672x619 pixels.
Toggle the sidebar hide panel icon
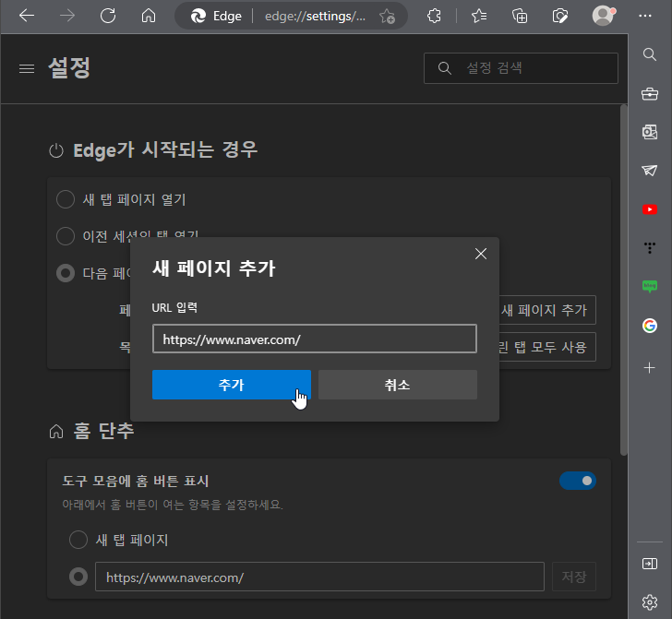650,564
